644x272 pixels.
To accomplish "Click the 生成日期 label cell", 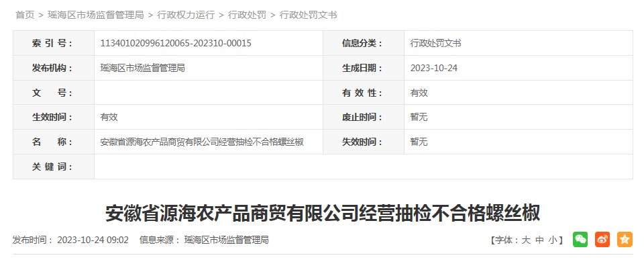I will (364, 68).
